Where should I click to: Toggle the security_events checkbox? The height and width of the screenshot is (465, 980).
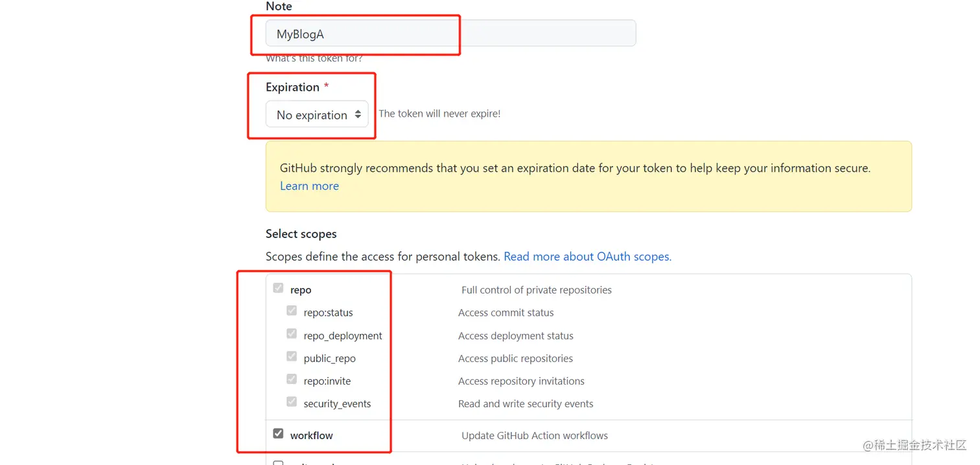click(292, 402)
